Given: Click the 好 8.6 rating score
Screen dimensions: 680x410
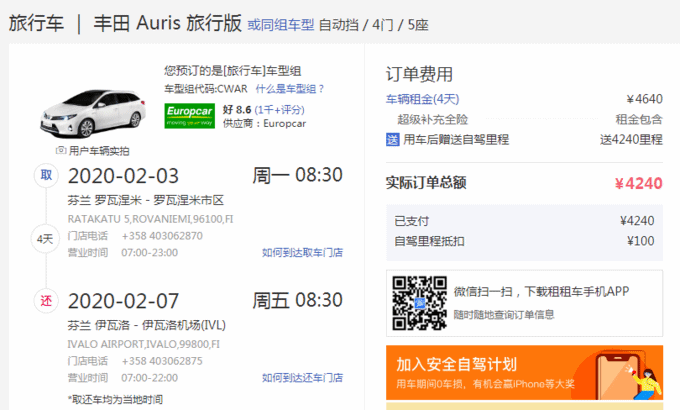Looking at the screenshot, I should 237,109.
